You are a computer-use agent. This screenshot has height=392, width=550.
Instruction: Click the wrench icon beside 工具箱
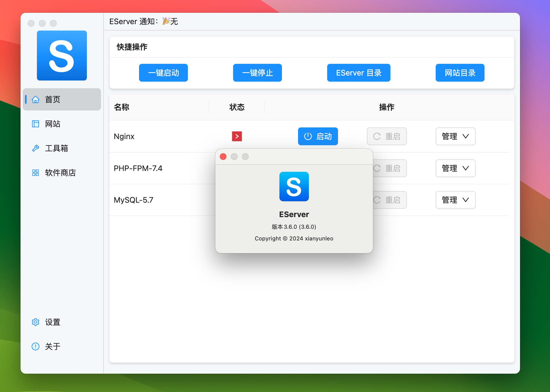pyautogui.click(x=36, y=148)
